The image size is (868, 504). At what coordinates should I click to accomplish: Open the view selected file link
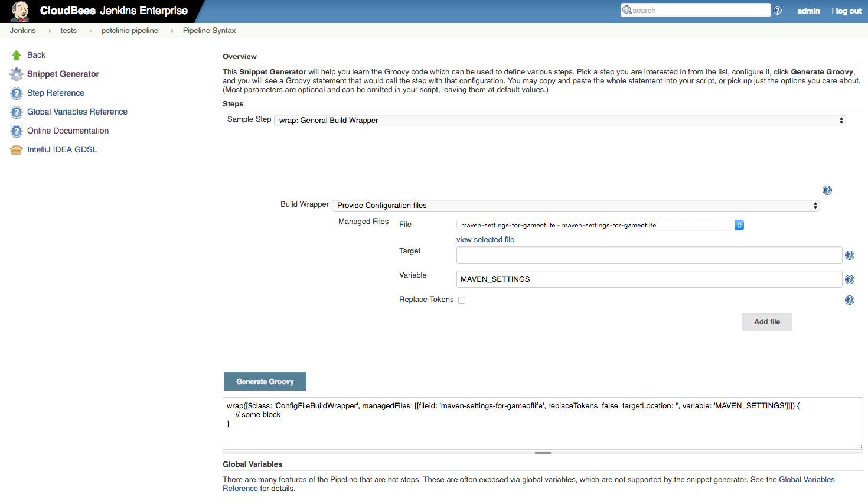tap(485, 239)
